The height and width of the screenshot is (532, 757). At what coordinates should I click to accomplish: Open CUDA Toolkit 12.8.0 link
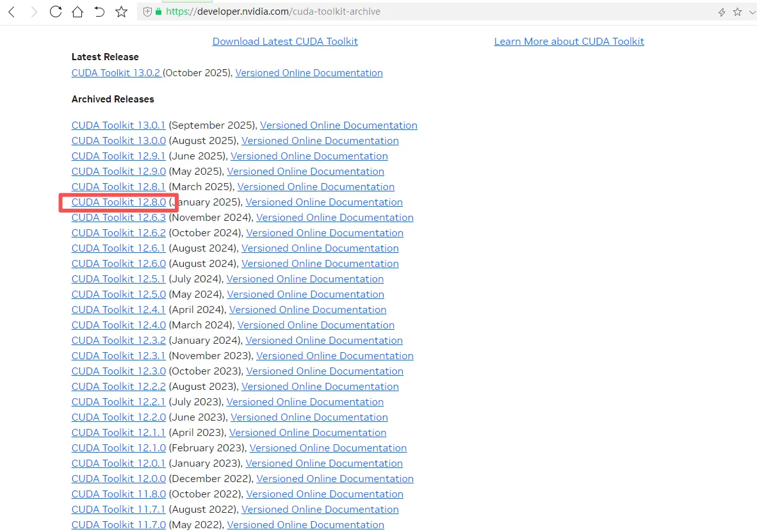coord(118,202)
